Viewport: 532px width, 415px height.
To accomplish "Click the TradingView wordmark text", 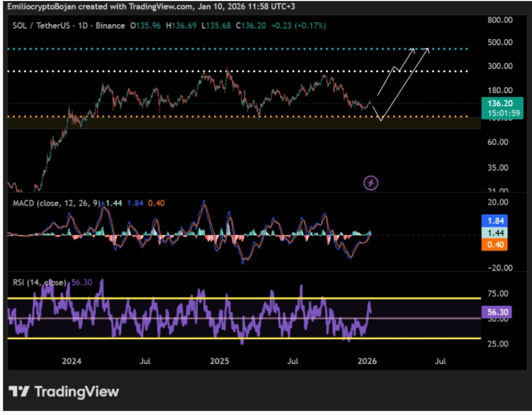I will tap(77, 392).
